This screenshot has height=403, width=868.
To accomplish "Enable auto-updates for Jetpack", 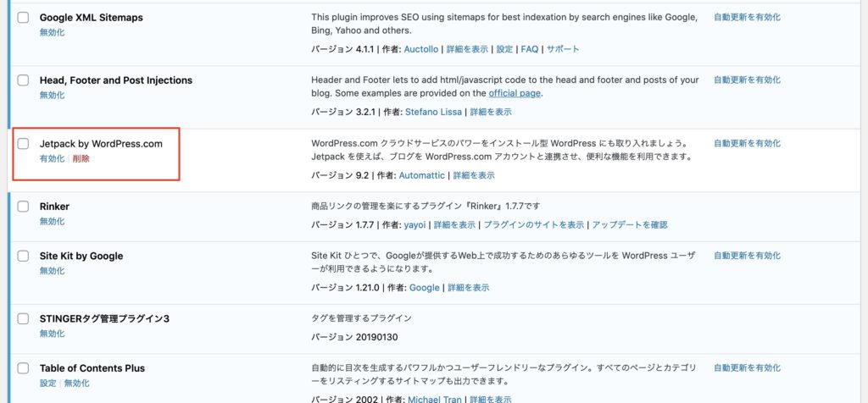I will (x=747, y=143).
